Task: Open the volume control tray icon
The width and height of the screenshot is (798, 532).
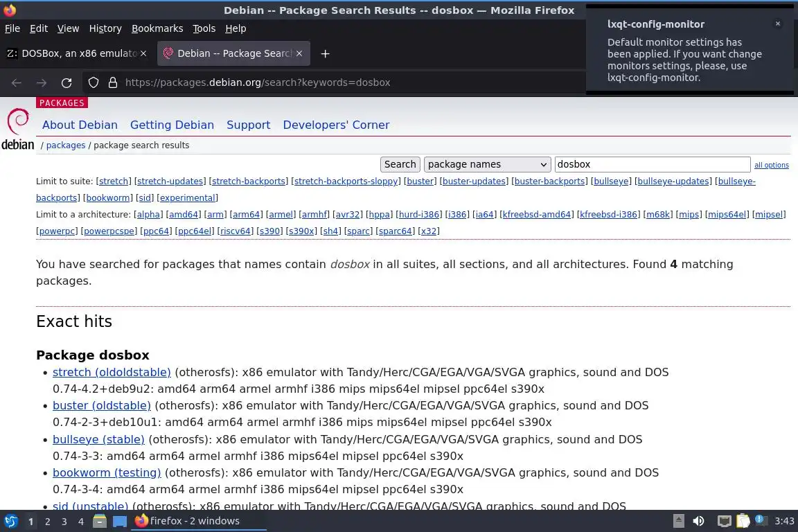Action: click(699, 521)
